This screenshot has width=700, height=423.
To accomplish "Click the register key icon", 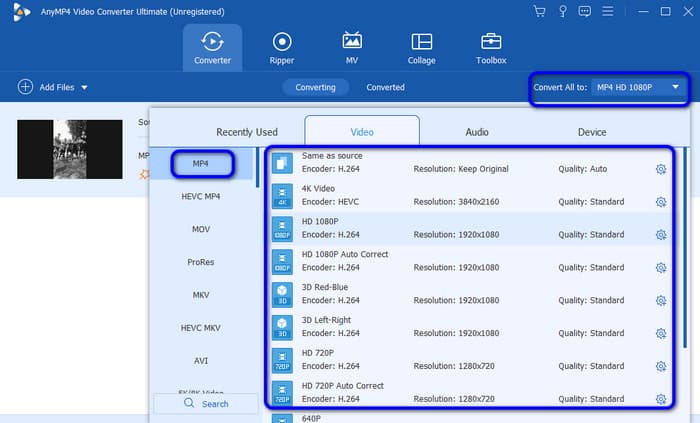I will 562,11.
